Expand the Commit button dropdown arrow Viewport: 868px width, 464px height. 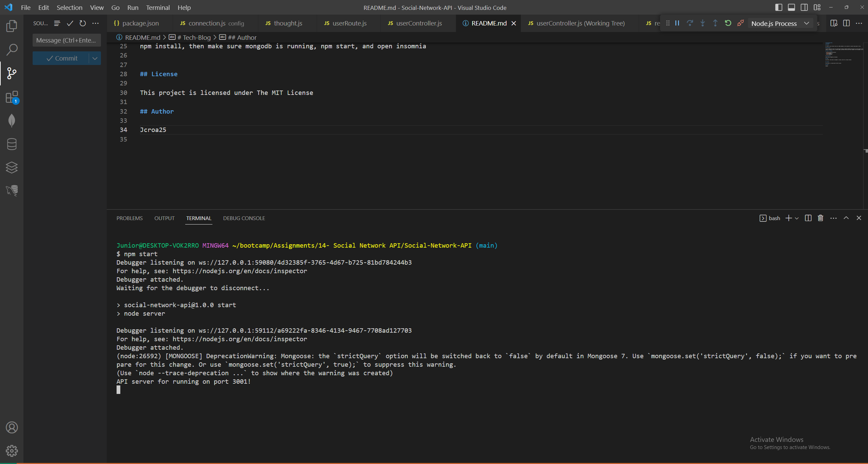click(x=95, y=58)
